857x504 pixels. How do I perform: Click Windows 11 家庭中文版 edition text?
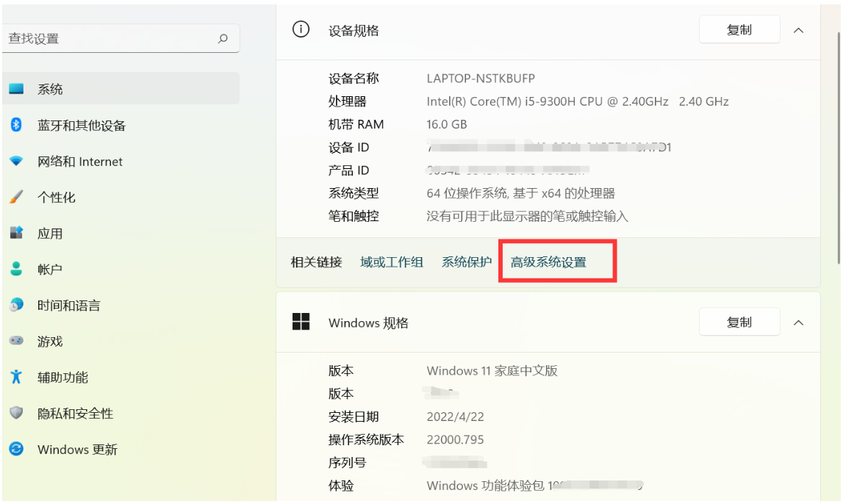492,371
